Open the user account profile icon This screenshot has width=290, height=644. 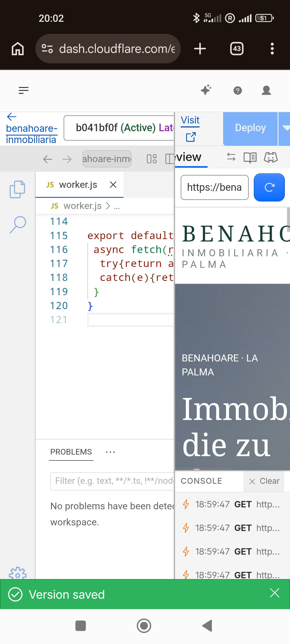point(266,90)
